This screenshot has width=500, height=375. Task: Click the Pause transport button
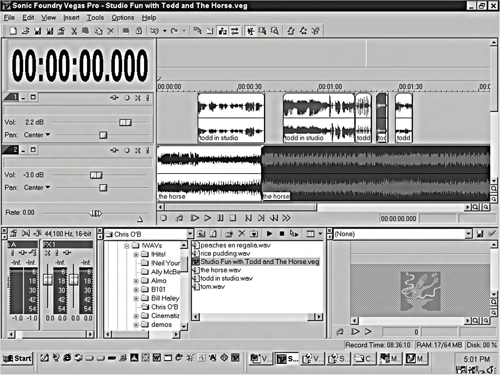click(x=220, y=218)
